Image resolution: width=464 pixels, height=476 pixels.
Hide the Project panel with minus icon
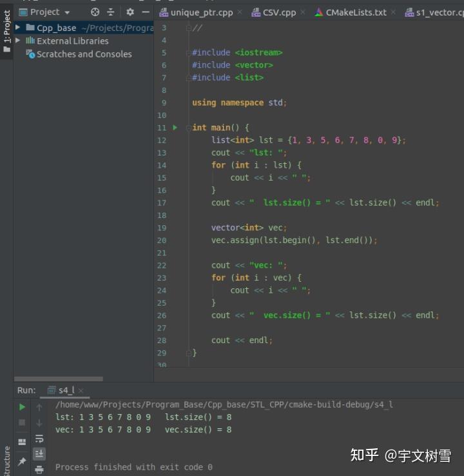(146, 12)
